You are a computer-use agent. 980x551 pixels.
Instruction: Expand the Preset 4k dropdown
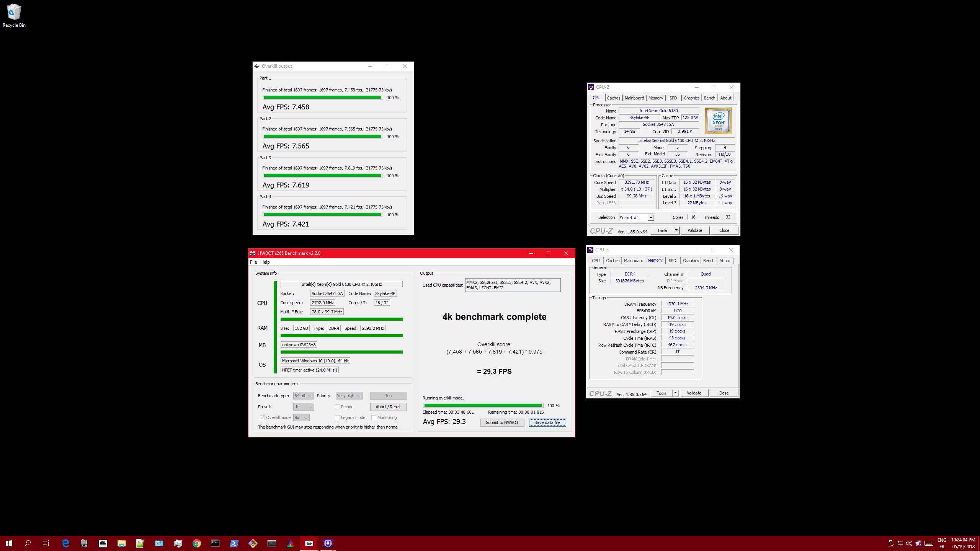point(304,407)
